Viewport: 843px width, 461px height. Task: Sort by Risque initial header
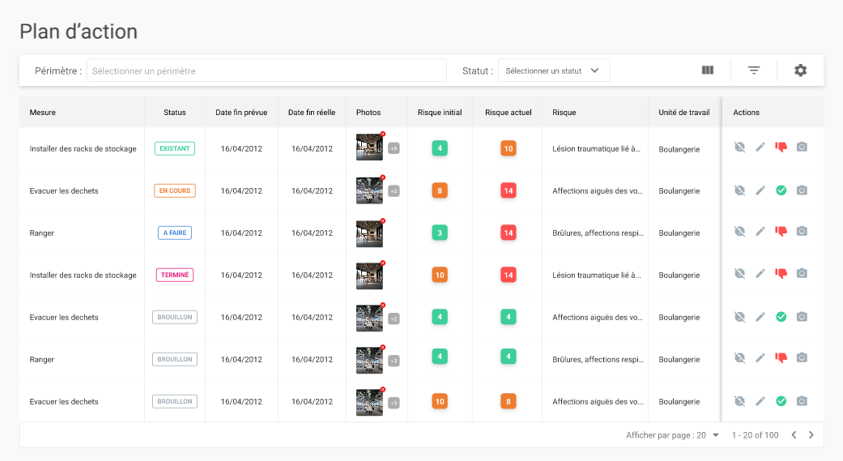tap(440, 112)
